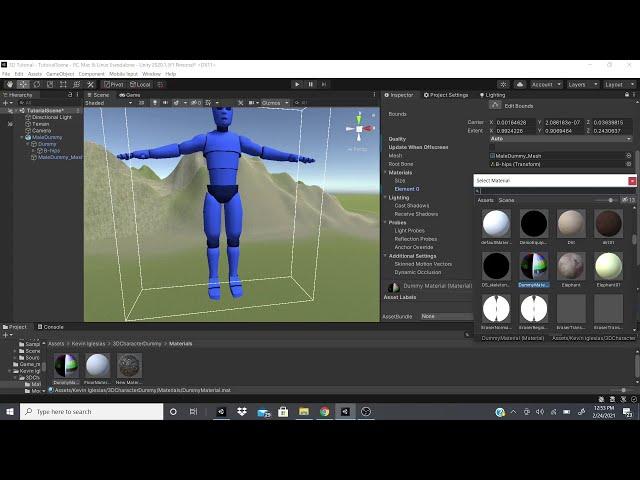This screenshot has width=640, height=480.
Task: Switch to the Console tab
Action: pyautogui.click(x=50, y=327)
